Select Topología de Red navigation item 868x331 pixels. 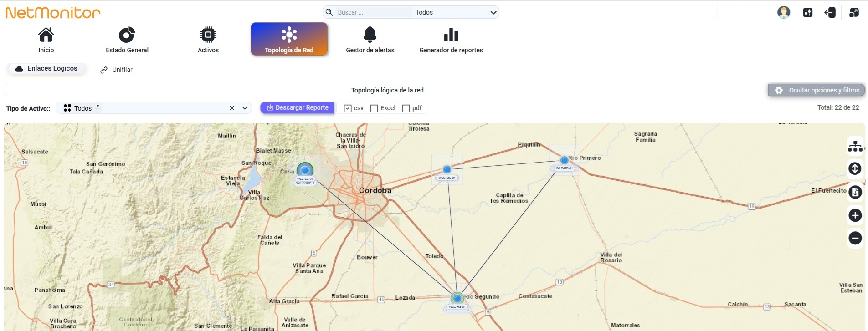289,39
